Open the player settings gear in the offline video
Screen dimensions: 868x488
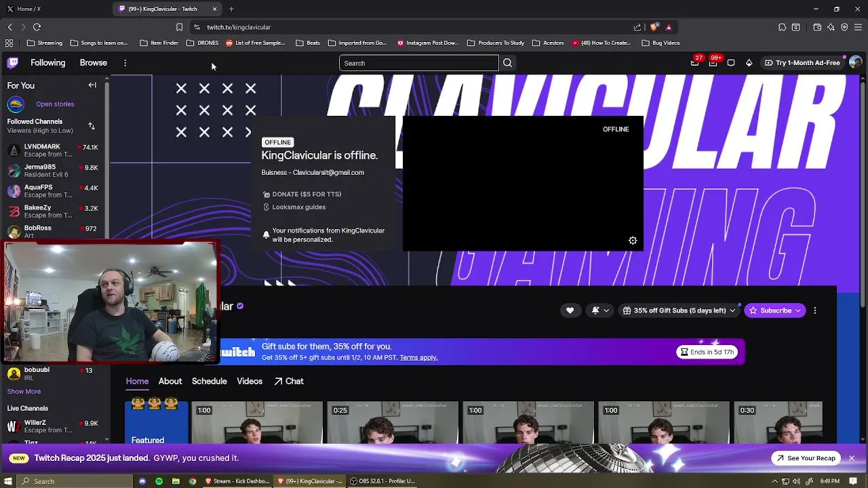633,241
